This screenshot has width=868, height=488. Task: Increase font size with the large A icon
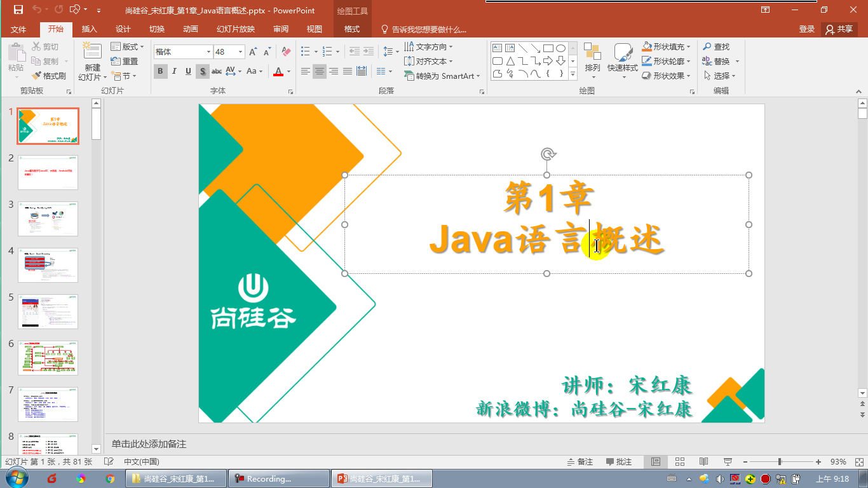(253, 52)
